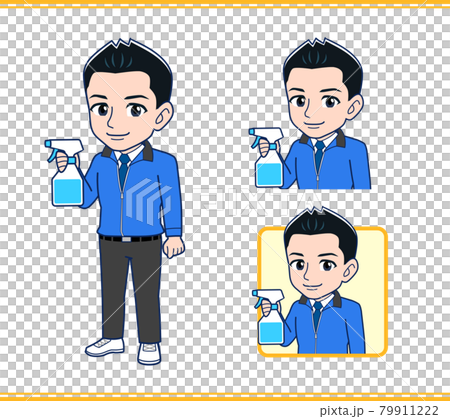Open the pixta.jp link text
Viewport: 450px width, 419px height.
click(x=343, y=410)
